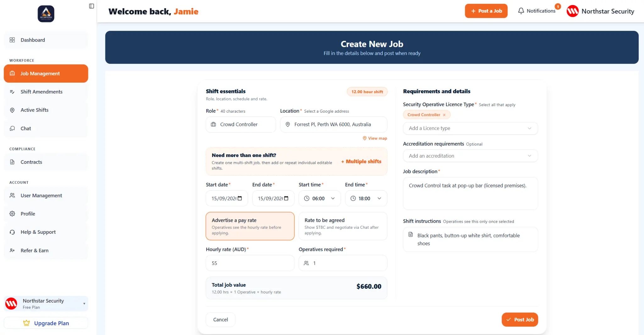Viewport: 644px width, 335px height.
Task: Open Contracts under Compliance
Action: (46, 162)
